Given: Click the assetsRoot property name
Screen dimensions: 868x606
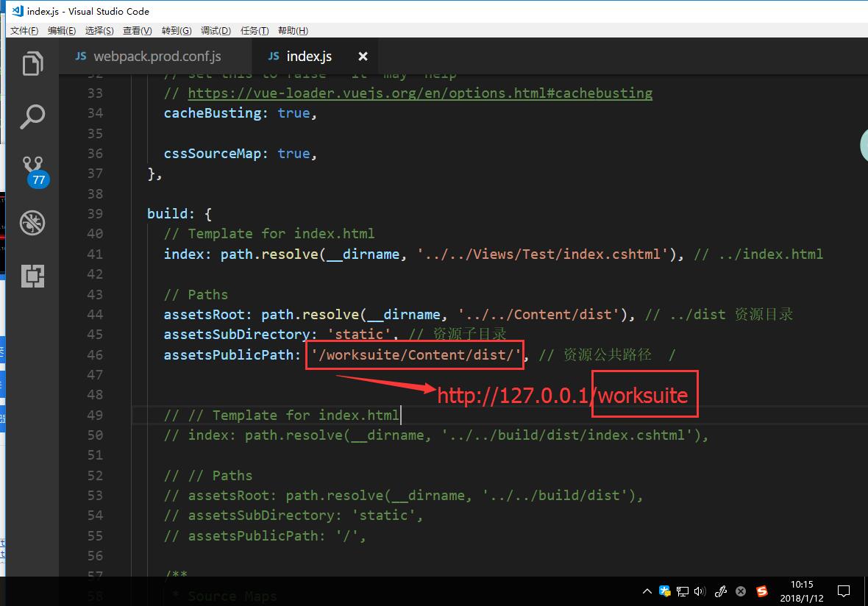Looking at the screenshot, I should click(x=204, y=314).
